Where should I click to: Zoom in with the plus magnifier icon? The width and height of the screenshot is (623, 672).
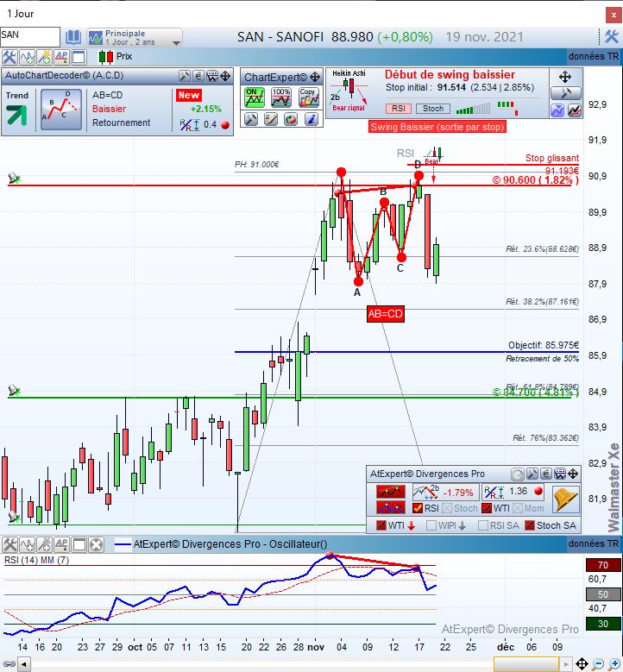point(614,664)
